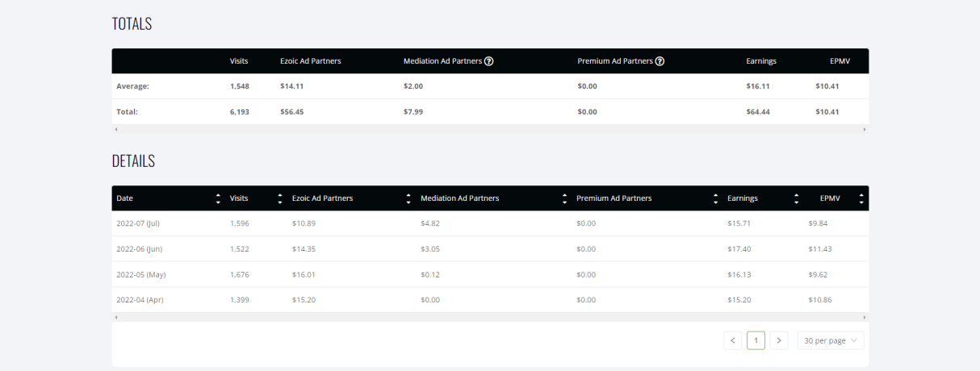Click Totals table Ezoic Ad Partners header
980x371 pixels.
tap(311, 61)
